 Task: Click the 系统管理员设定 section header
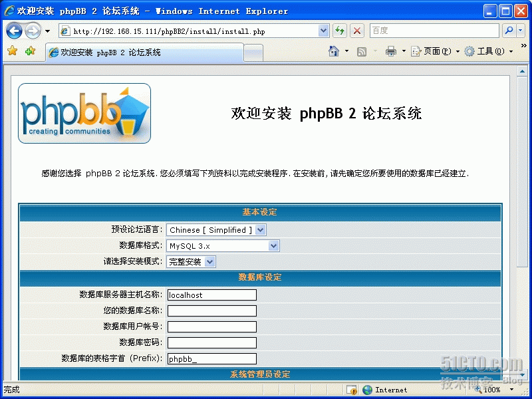(x=260, y=374)
